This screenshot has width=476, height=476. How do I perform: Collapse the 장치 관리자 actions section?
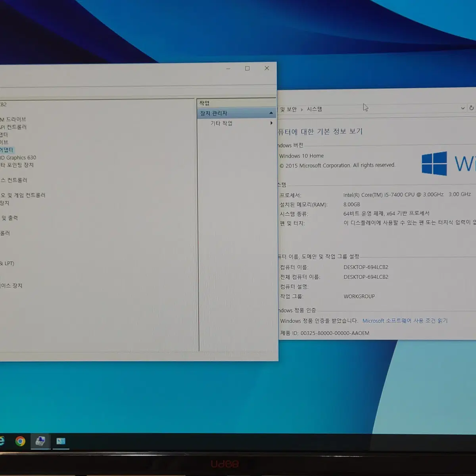(271, 113)
